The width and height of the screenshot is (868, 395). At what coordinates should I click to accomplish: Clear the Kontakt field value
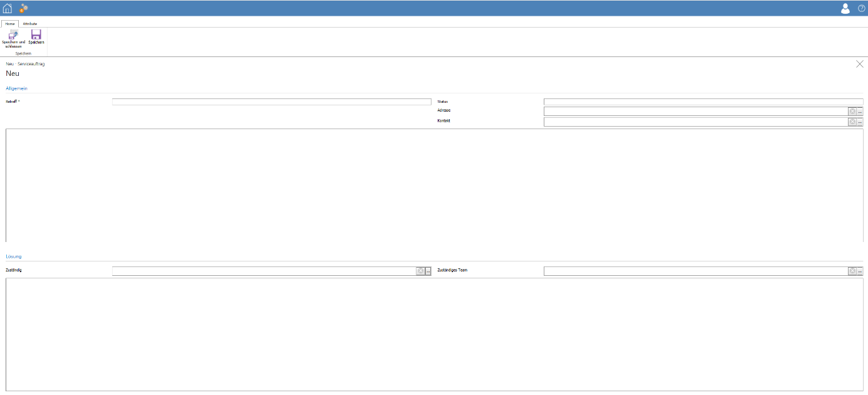(852, 122)
